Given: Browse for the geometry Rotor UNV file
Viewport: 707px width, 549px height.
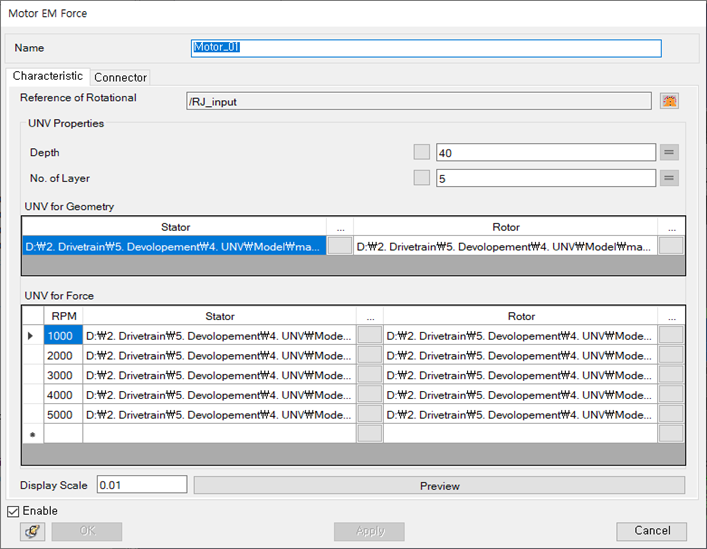Looking at the screenshot, I should point(671,246).
